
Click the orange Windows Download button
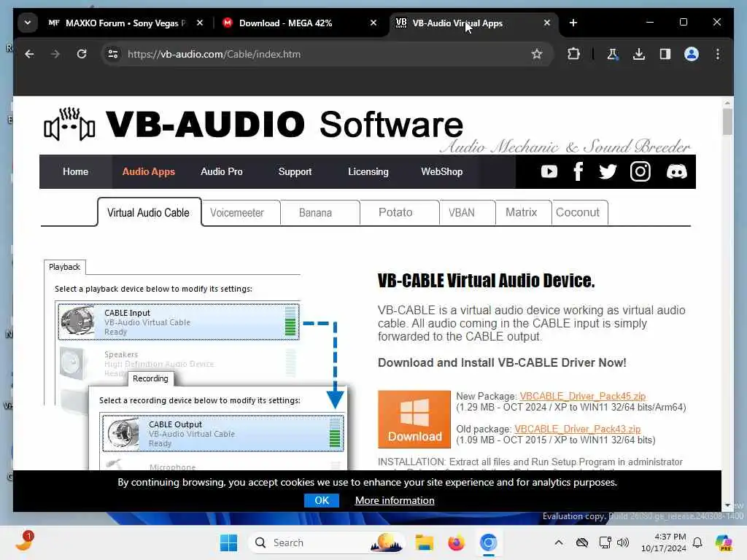click(414, 419)
